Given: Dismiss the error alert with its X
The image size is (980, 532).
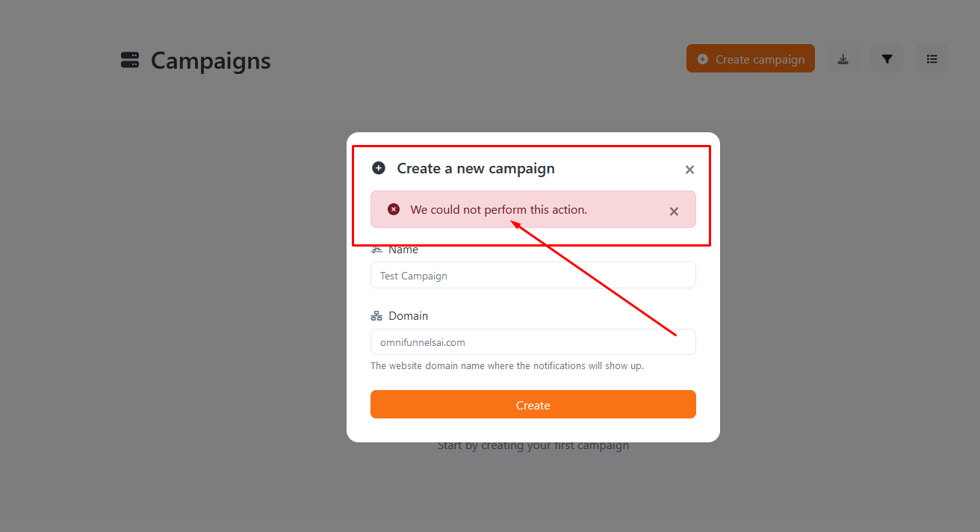Looking at the screenshot, I should point(674,211).
